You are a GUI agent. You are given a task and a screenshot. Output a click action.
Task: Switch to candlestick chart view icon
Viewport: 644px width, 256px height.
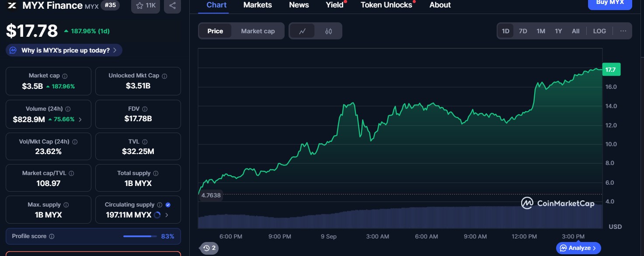(329, 31)
